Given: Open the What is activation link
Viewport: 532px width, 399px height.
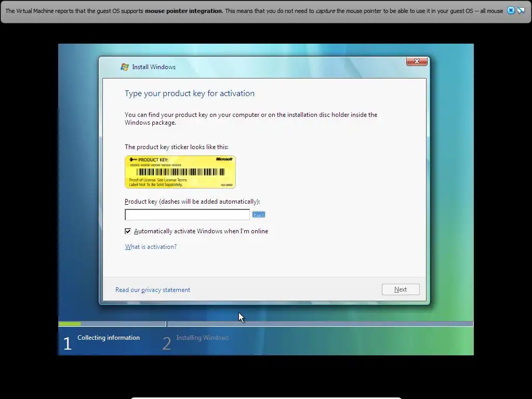Looking at the screenshot, I should tap(151, 247).
